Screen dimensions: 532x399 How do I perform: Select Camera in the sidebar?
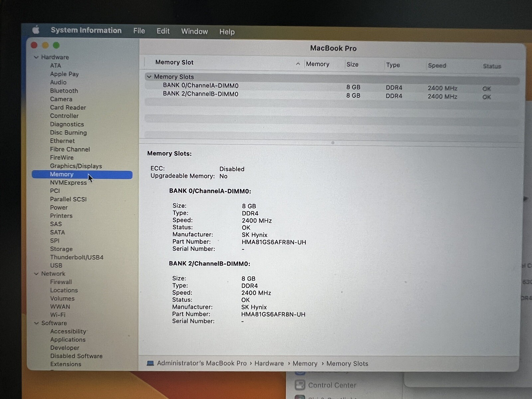point(61,99)
